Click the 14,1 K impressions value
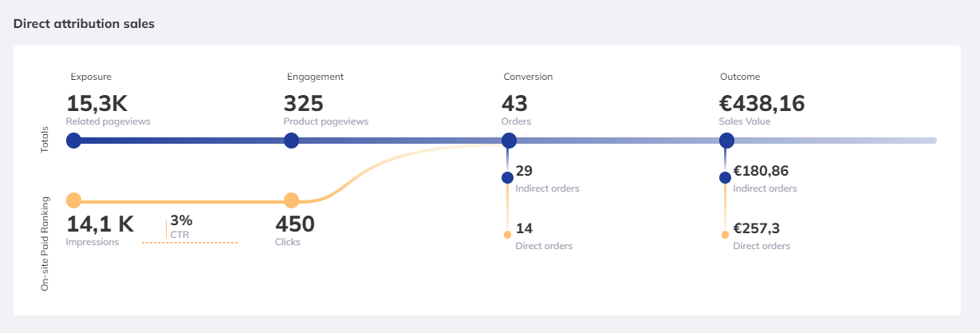 coord(100,224)
